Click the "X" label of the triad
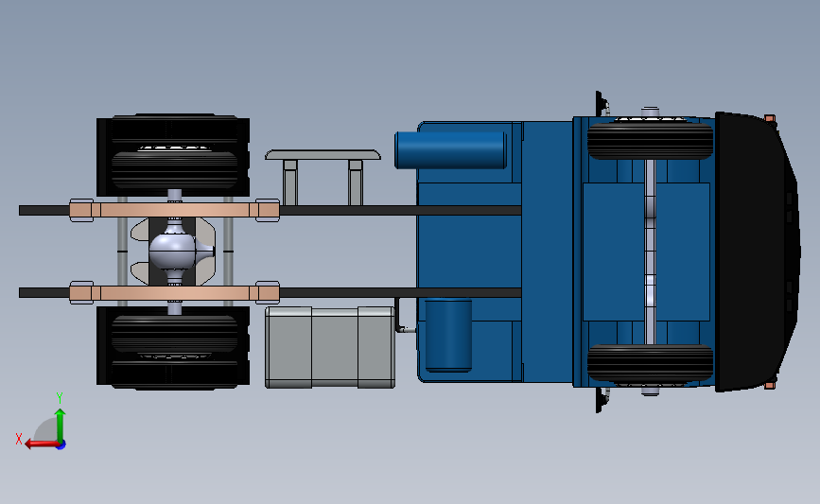This screenshot has height=504, width=820. coord(19,439)
